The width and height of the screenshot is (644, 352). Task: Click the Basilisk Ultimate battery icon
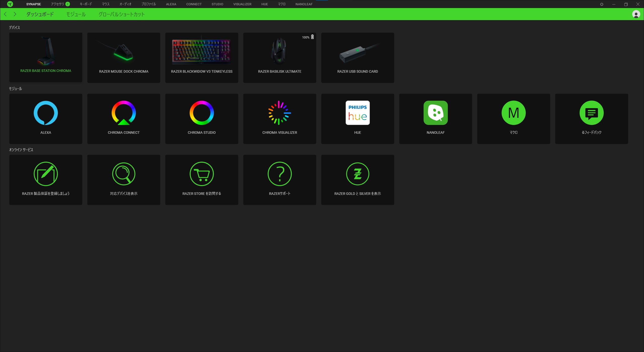pos(312,37)
